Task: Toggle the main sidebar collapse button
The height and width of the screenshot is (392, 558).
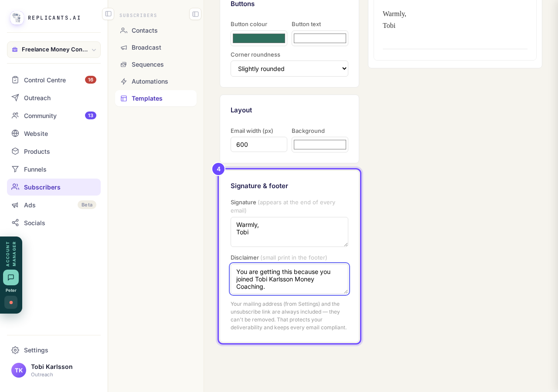Action: [108, 14]
